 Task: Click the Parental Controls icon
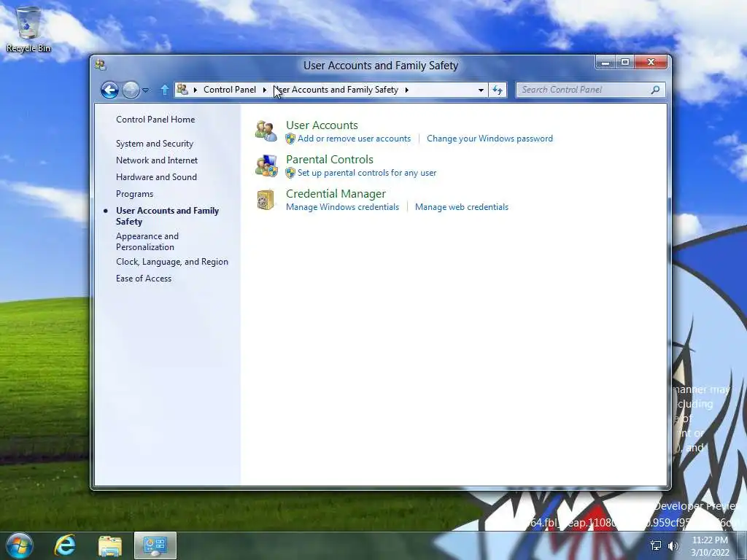[266, 166]
